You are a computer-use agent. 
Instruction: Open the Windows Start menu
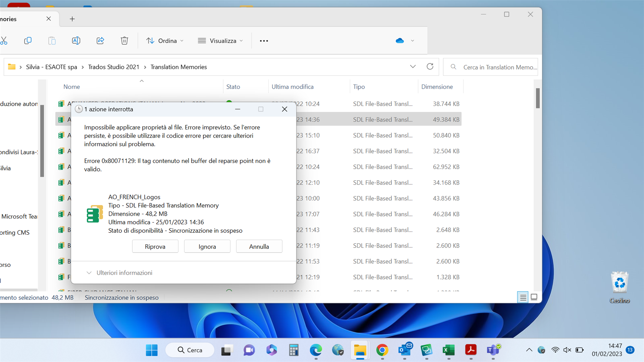(152, 350)
